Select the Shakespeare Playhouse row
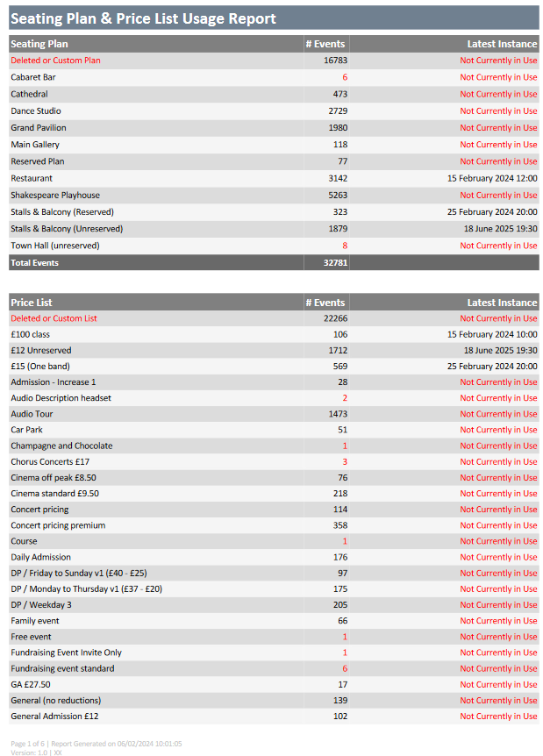Image resolution: width=543 pixels, height=756 pixels. [x=274, y=196]
